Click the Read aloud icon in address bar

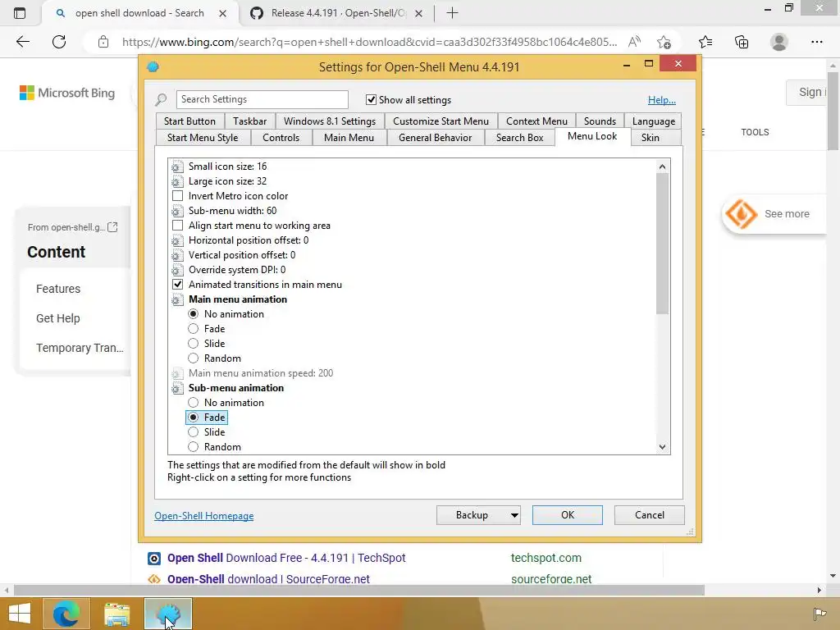click(x=634, y=42)
